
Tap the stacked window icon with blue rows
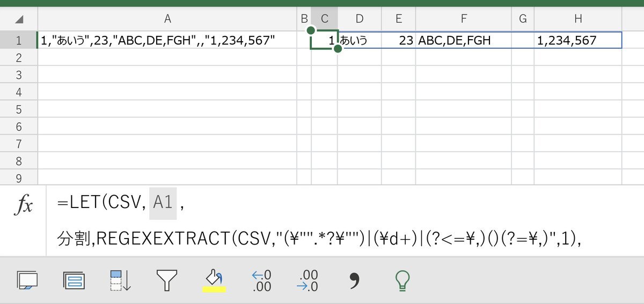74,280
